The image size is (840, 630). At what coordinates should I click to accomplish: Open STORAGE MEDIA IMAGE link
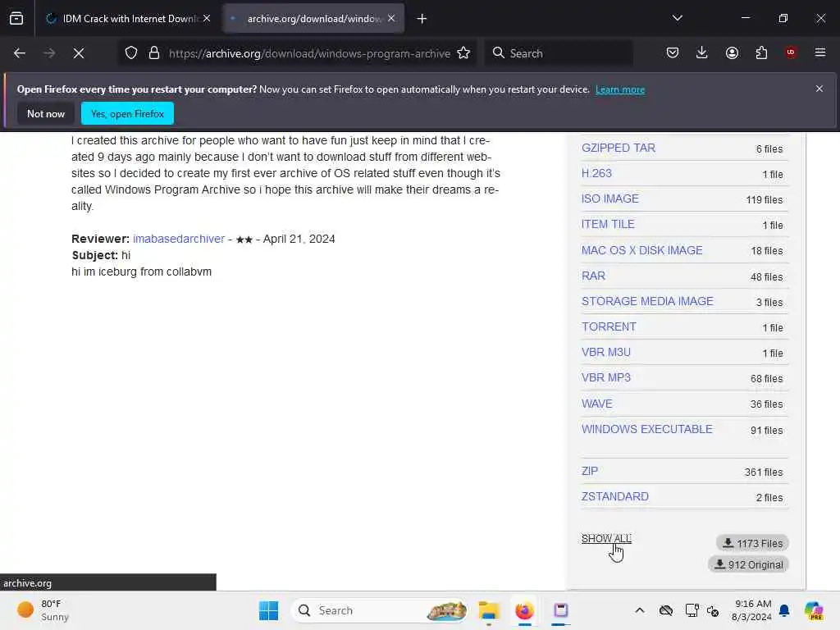point(647,301)
